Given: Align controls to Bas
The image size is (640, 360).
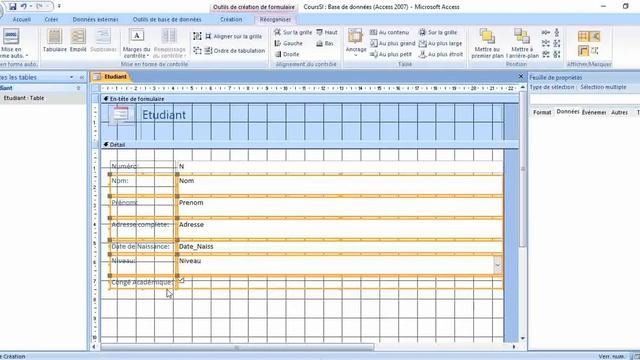Looking at the screenshot, I should (x=325, y=43).
